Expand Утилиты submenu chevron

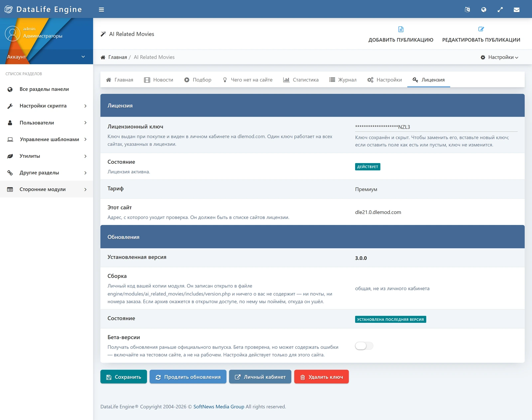85,156
